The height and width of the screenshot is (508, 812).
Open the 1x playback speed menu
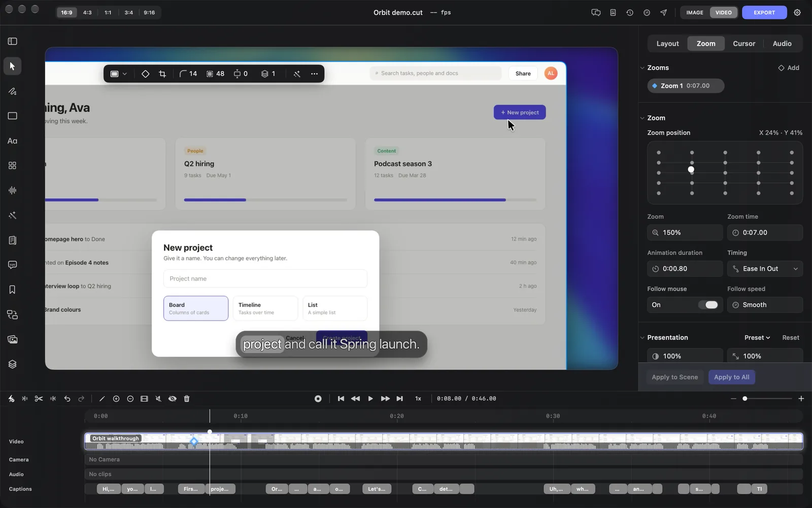tap(418, 399)
